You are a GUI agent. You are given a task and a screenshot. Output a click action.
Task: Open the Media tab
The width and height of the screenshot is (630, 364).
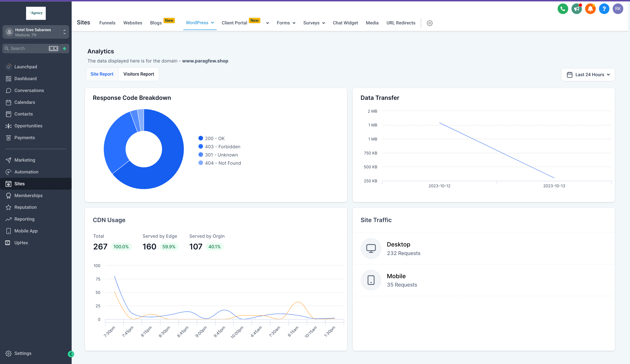click(372, 23)
